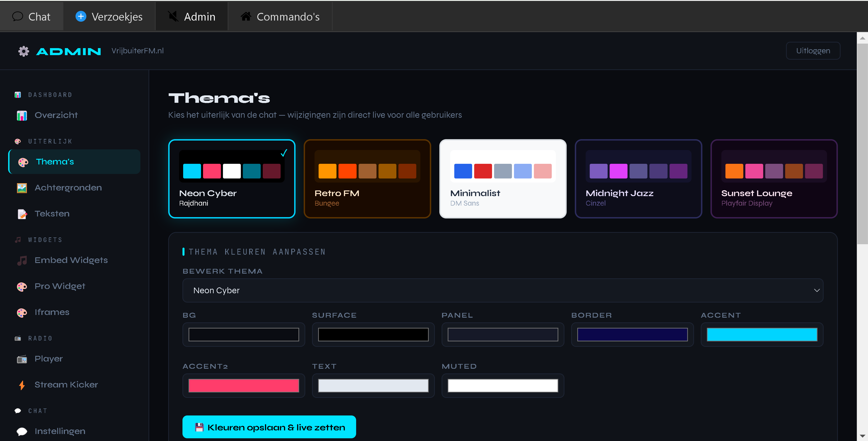Open the BG color picker

click(x=244, y=335)
